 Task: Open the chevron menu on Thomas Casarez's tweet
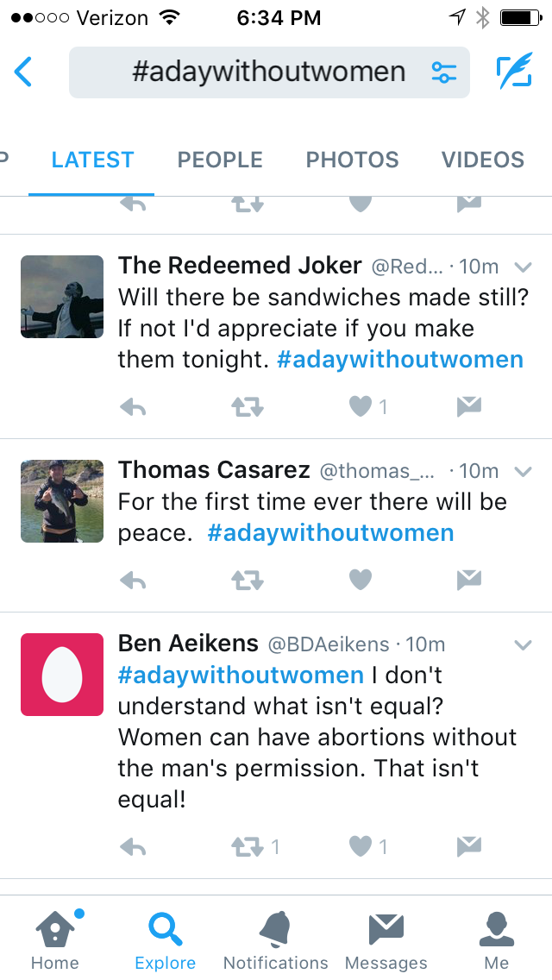pos(523,471)
